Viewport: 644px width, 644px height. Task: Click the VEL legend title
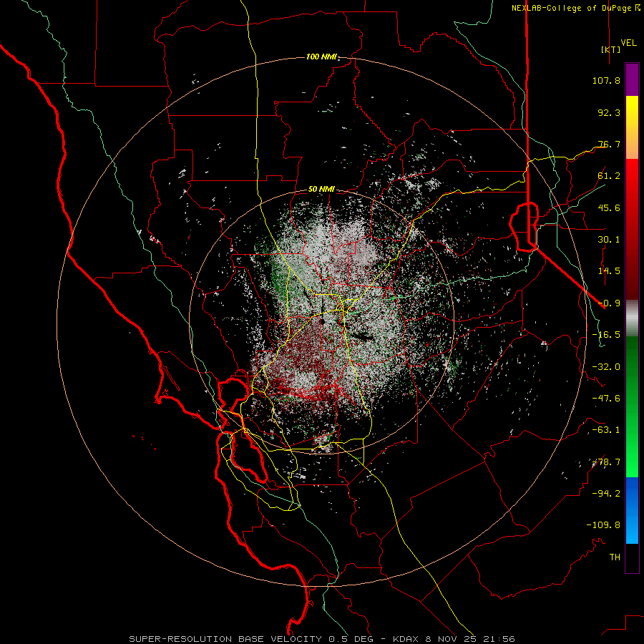628,43
